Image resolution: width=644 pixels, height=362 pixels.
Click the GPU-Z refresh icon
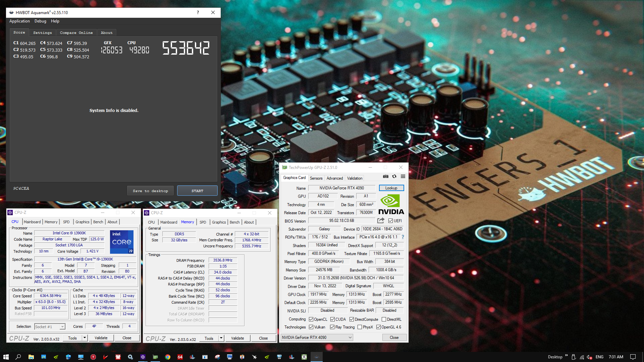click(x=394, y=176)
